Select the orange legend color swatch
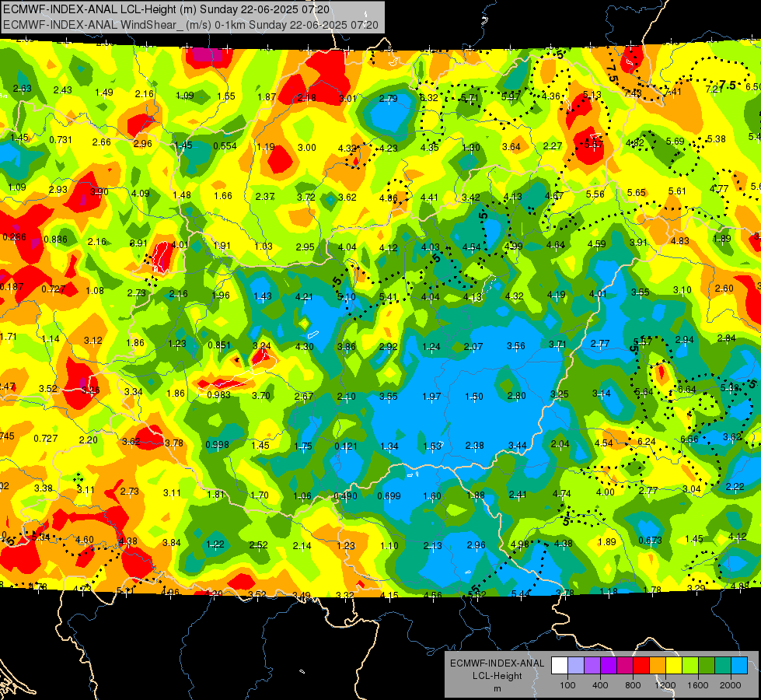Viewport: 761px width, 700px height. (x=657, y=666)
